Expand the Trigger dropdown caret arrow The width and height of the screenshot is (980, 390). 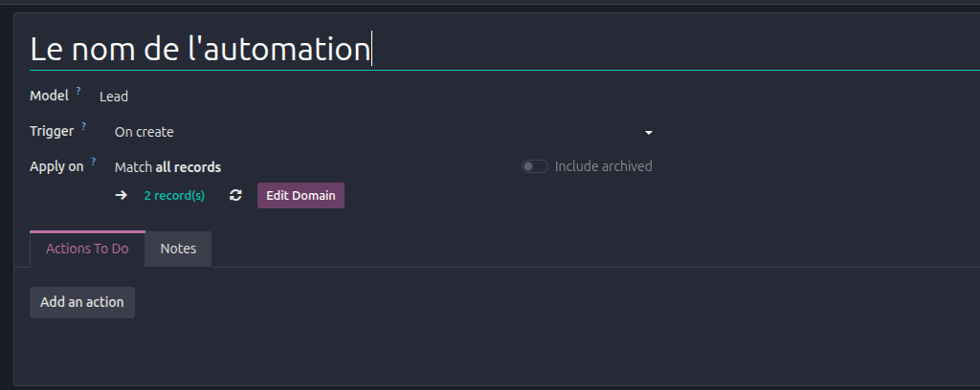tap(649, 132)
